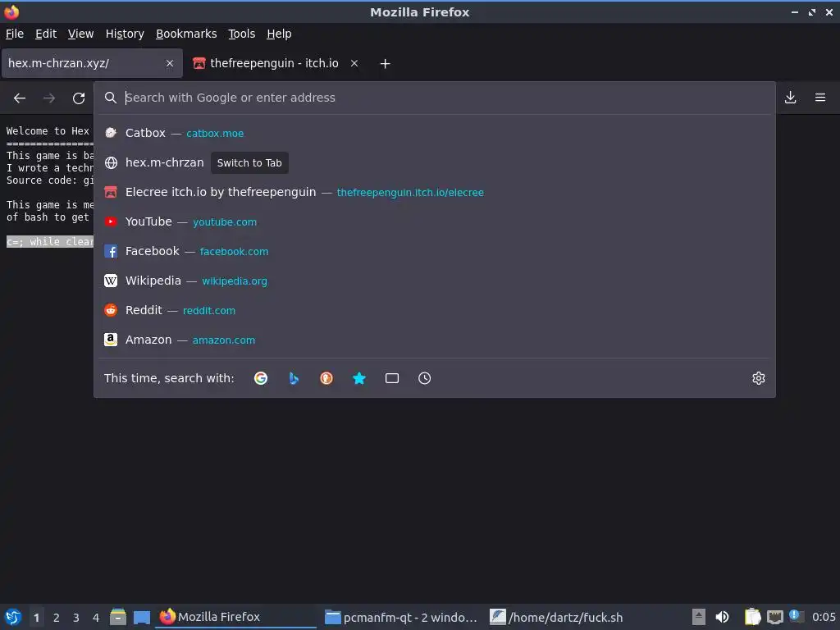This screenshot has width=840, height=630.
Task: Search this time with DuckDuckGo icon
Action: 326,378
